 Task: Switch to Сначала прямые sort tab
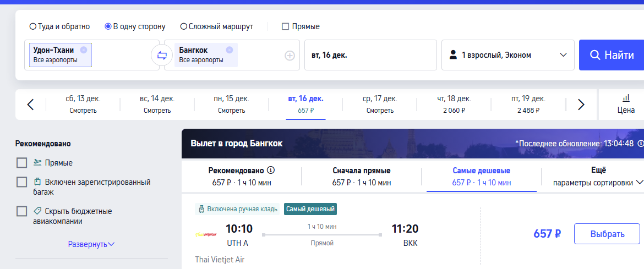click(362, 177)
